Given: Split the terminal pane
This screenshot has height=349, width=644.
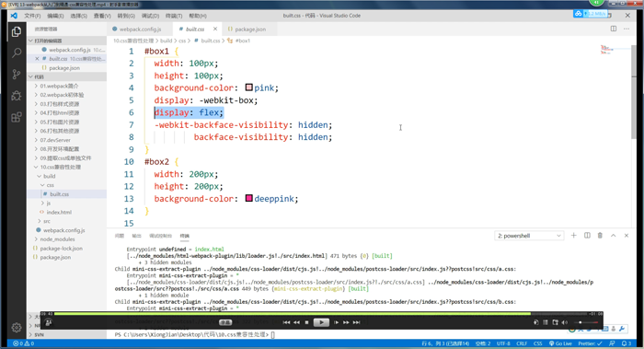Looking at the screenshot, I should pos(587,236).
